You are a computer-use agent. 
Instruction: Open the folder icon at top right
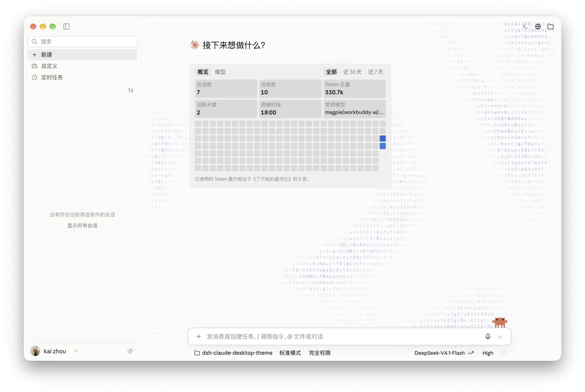coord(550,26)
